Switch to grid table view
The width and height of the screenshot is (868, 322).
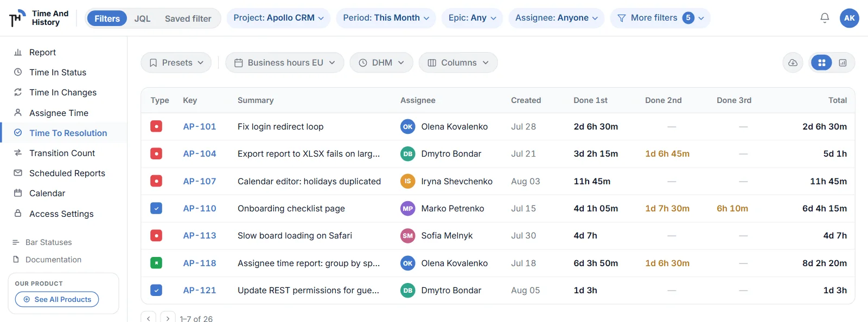pos(821,63)
